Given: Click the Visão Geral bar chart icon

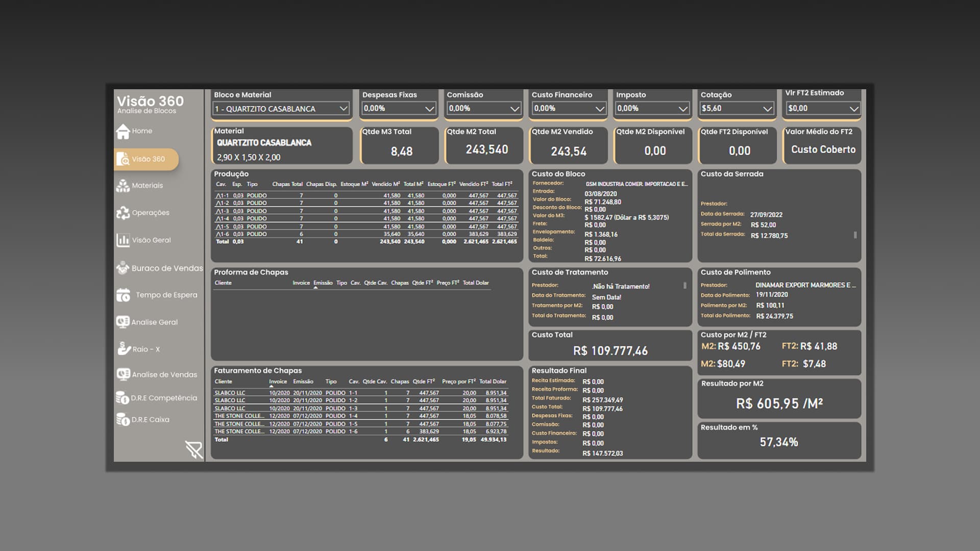Looking at the screenshot, I should [x=123, y=240].
